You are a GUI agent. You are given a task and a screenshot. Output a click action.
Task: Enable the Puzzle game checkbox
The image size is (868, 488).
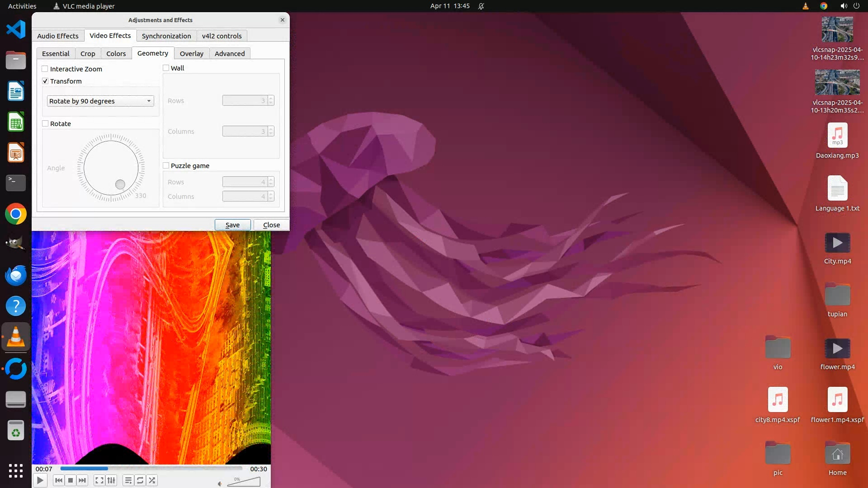pyautogui.click(x=166, y=166)
